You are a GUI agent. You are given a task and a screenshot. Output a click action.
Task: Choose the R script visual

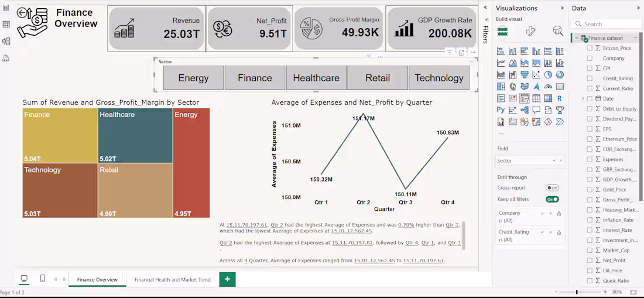tap(559, 98)
